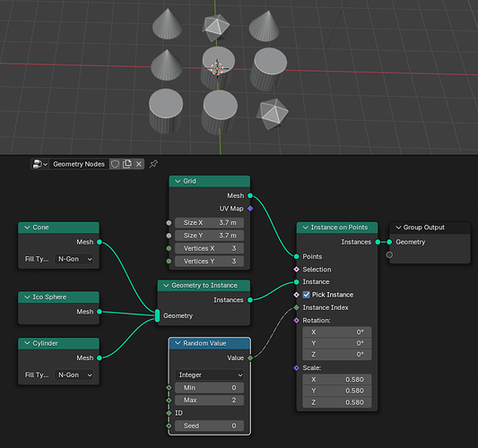Open the Cylinder Fill Type dropdown
The image size is (478, 448).
pos(74,375)
